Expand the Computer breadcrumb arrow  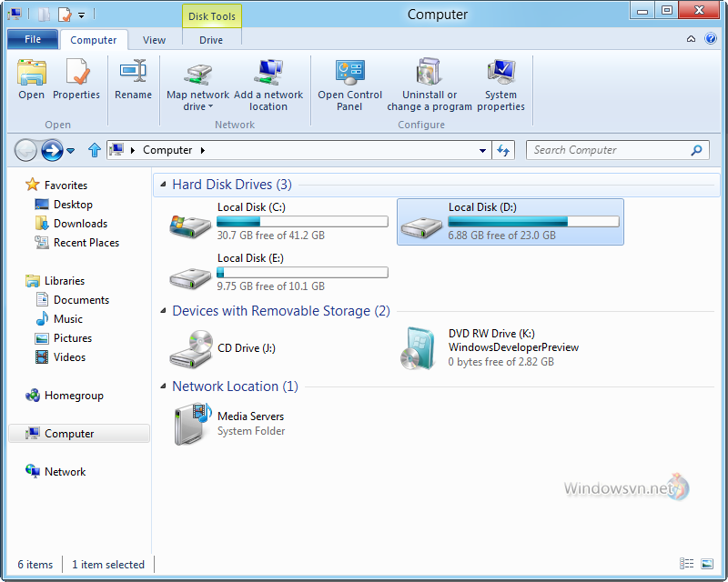pos(202,150)
